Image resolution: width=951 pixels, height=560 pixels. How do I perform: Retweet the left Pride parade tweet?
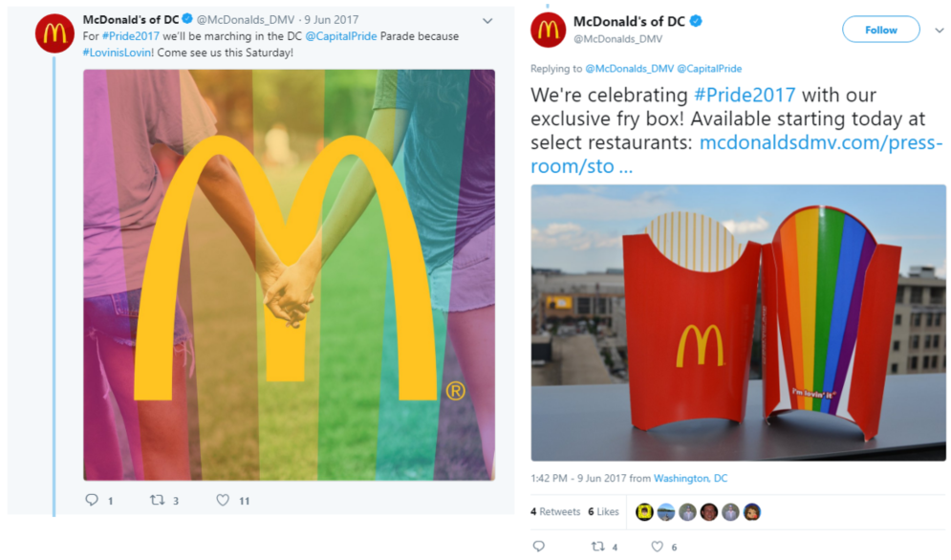tap(157, 500)
